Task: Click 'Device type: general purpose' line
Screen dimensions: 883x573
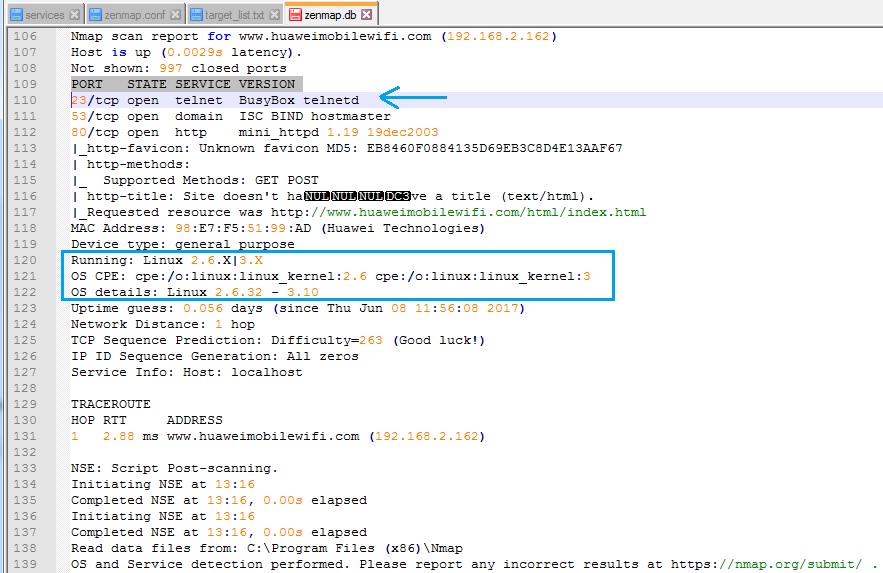Action: point(182,244)
